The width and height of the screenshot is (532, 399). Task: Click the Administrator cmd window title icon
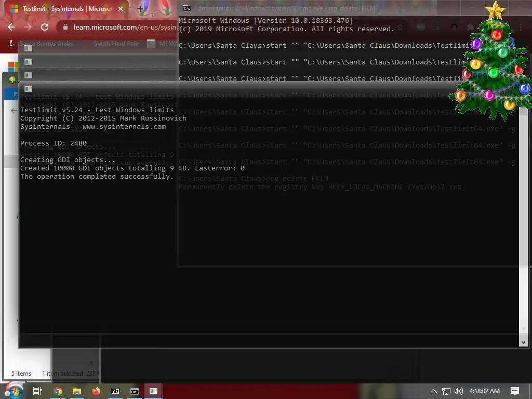187,8
